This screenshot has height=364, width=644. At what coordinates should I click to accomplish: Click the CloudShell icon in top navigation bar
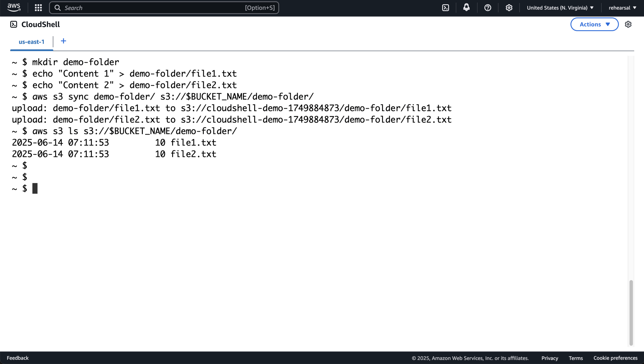pos(446,8)
